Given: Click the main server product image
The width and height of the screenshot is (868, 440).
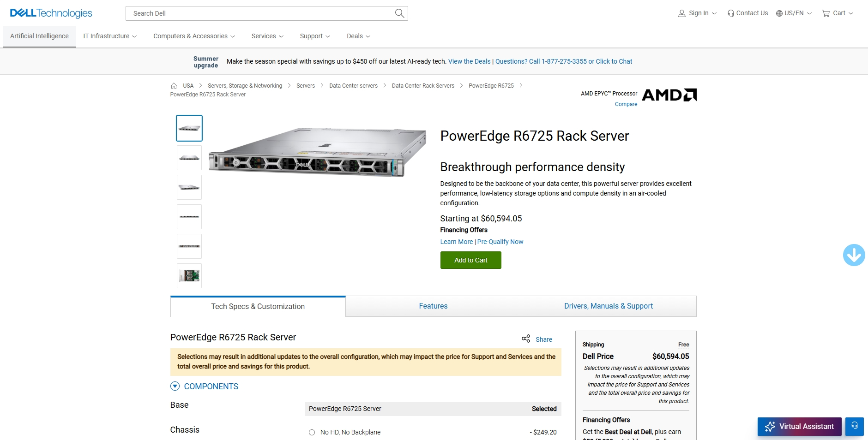Looking at the screenshot, I should point(318,152).
